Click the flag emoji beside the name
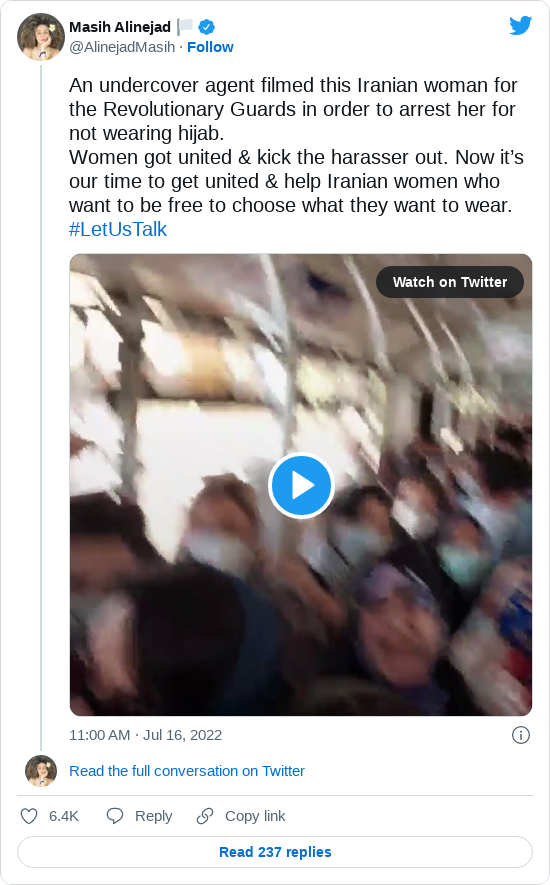Image resolution: width=550 pixels, height=885 pixels. (185, 27)
